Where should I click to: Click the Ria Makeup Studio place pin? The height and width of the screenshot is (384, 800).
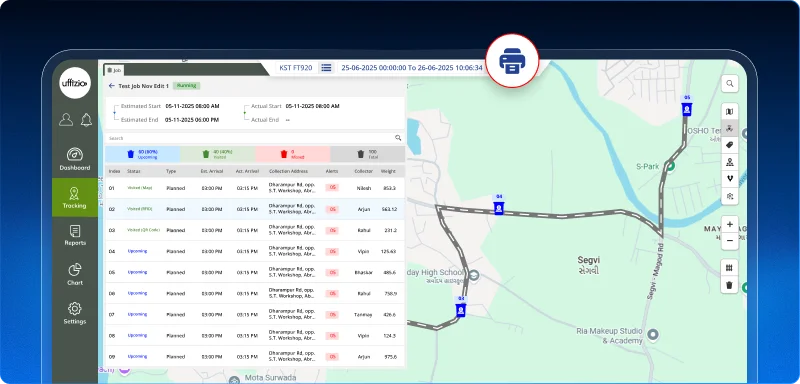click(x=653, y=335)
